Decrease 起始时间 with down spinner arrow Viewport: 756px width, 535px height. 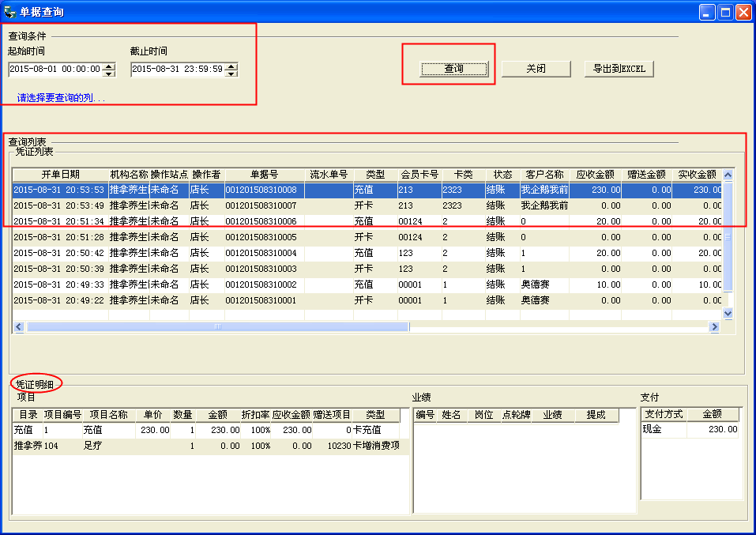pyautogui.click(x=110, y=73)
